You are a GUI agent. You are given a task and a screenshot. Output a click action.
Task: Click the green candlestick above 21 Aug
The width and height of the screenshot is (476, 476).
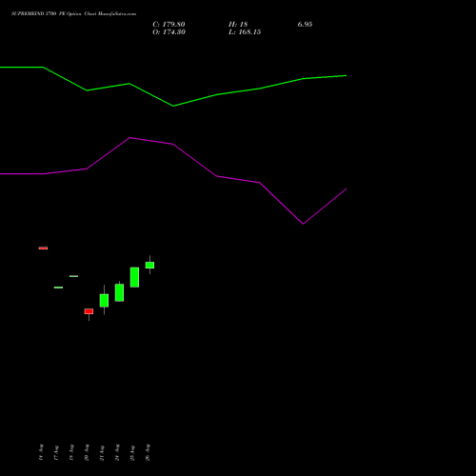tap(104, 300)
